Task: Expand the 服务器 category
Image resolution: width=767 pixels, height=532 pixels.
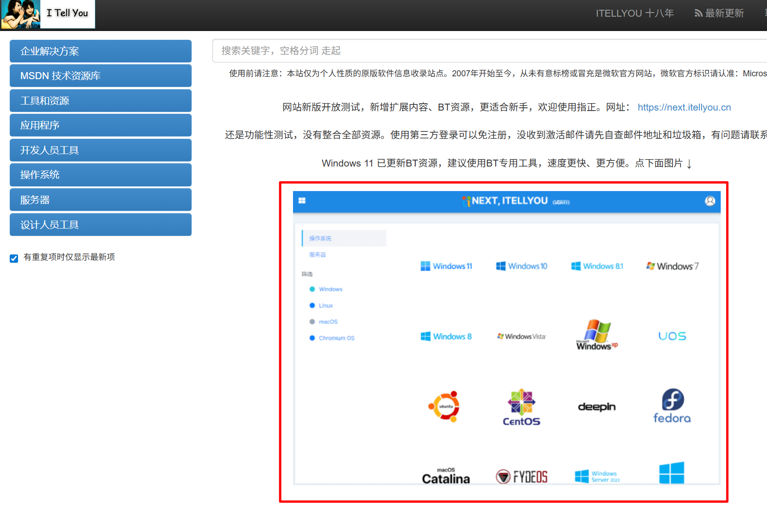Action: 100,200
